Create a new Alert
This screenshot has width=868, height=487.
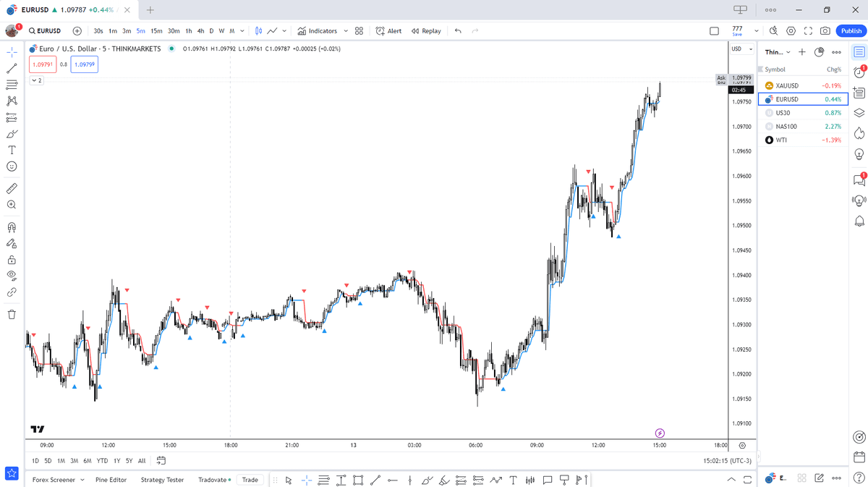click(389, 31)
